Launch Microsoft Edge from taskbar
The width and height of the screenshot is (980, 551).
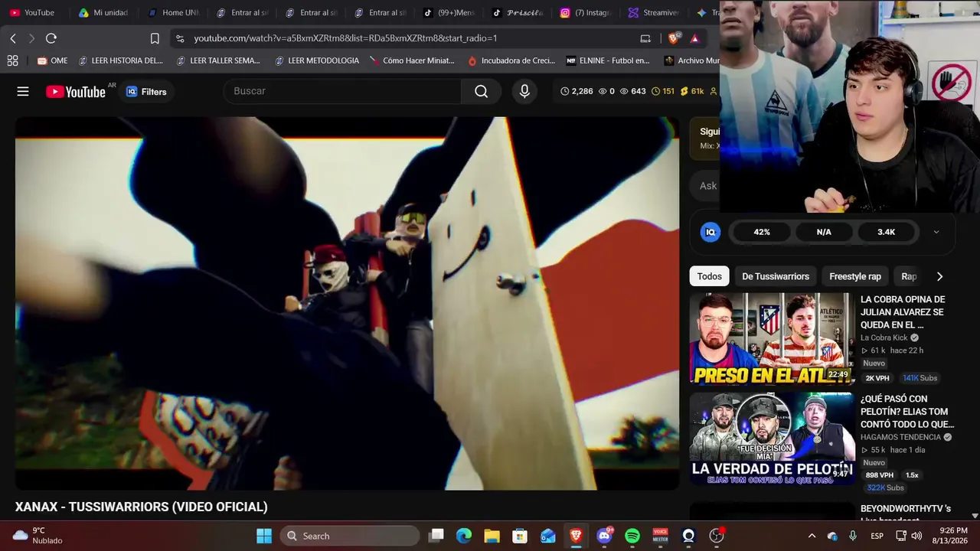[464, 536]
